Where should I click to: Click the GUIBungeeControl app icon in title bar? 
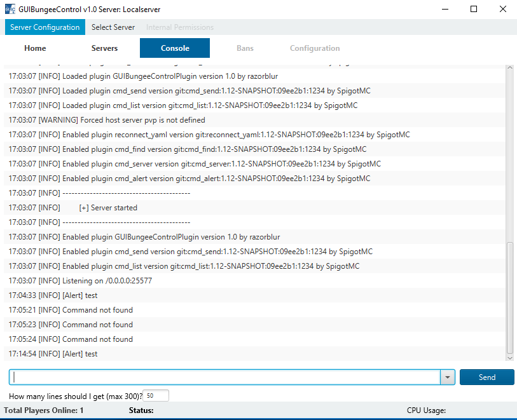[x=10, y=10]
